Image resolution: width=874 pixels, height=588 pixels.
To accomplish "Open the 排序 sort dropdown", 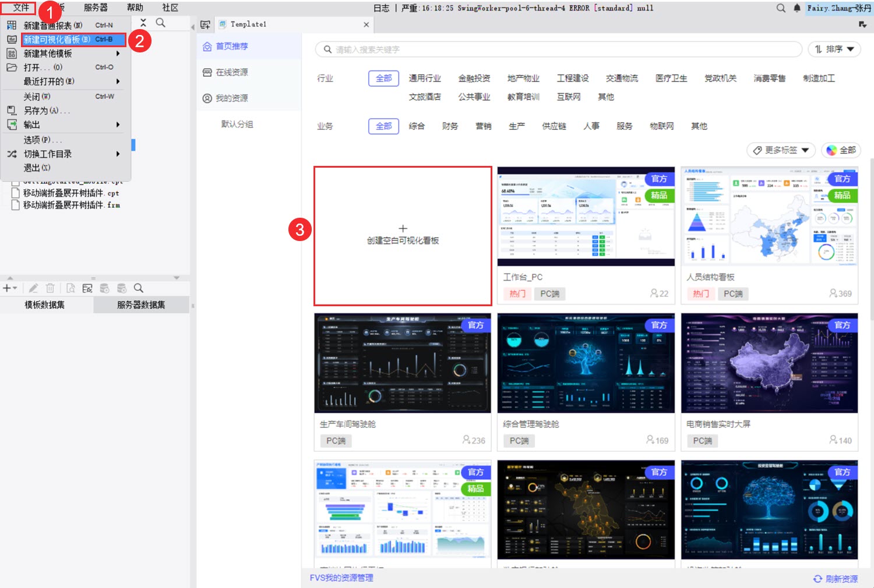I will [834, 49].
